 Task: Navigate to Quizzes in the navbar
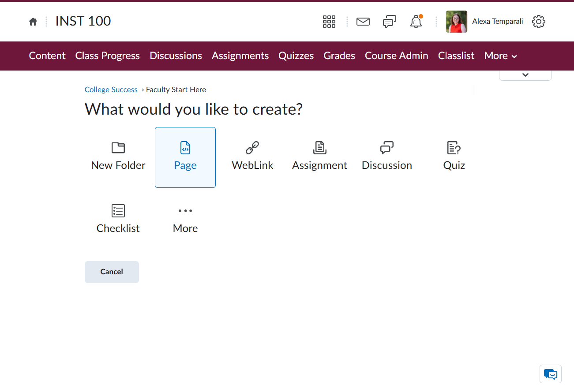pos(296,56)
